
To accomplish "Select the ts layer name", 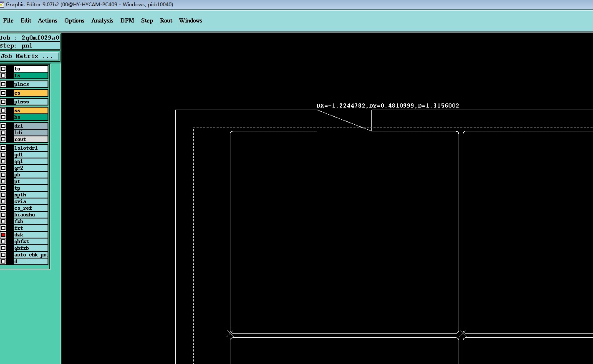I will (x=31, y=75).
